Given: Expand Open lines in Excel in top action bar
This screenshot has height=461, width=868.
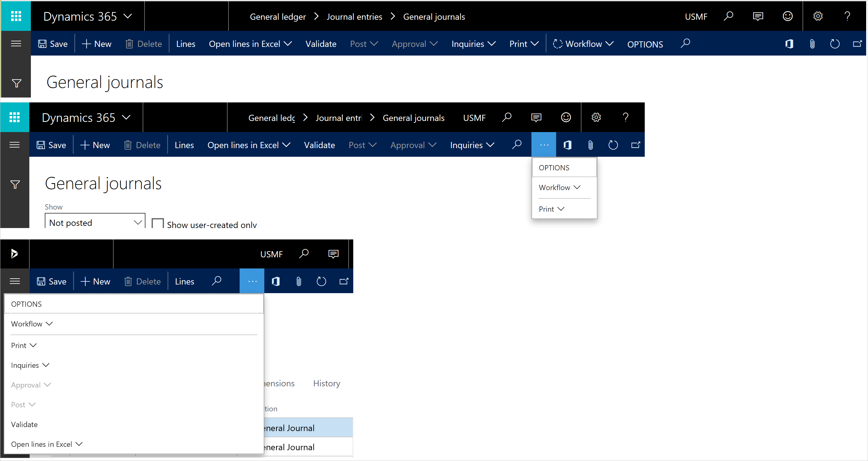Looking at the screenshot, I should pos(250,44).
